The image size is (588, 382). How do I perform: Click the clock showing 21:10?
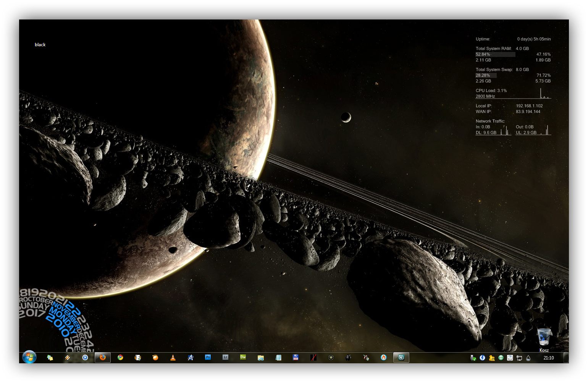(548, 358)
